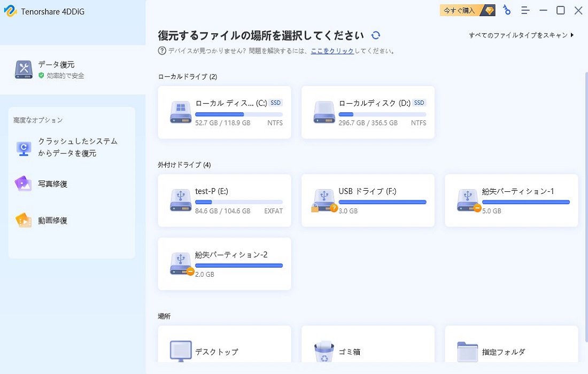Expand すべてのファイルタイプをスキャン options
The image size is (588, 374).
[x=519, y=33]
